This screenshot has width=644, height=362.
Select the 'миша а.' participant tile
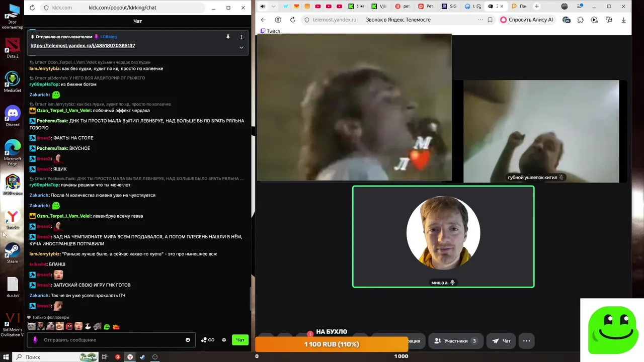coord(443,237)
